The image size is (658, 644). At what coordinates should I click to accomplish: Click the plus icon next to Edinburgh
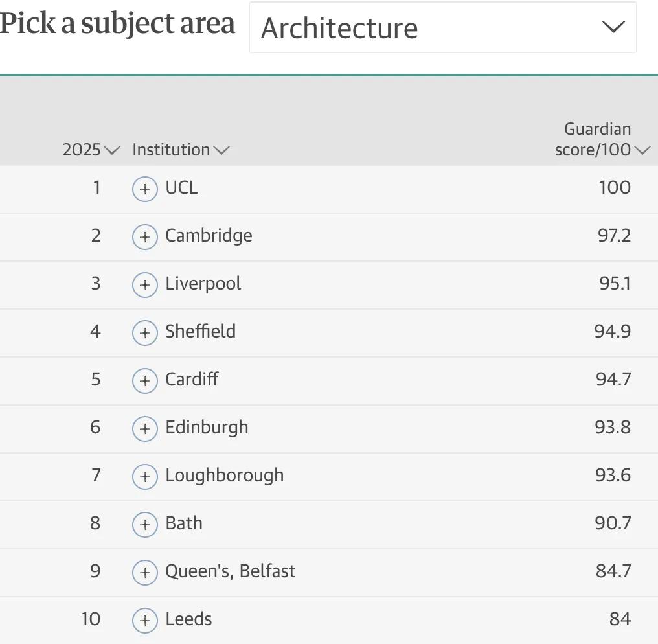145,429
